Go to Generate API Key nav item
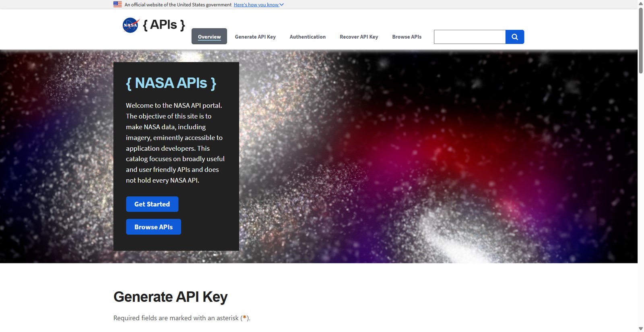Viewport: 644px width, 332px height. click(255, 37)
